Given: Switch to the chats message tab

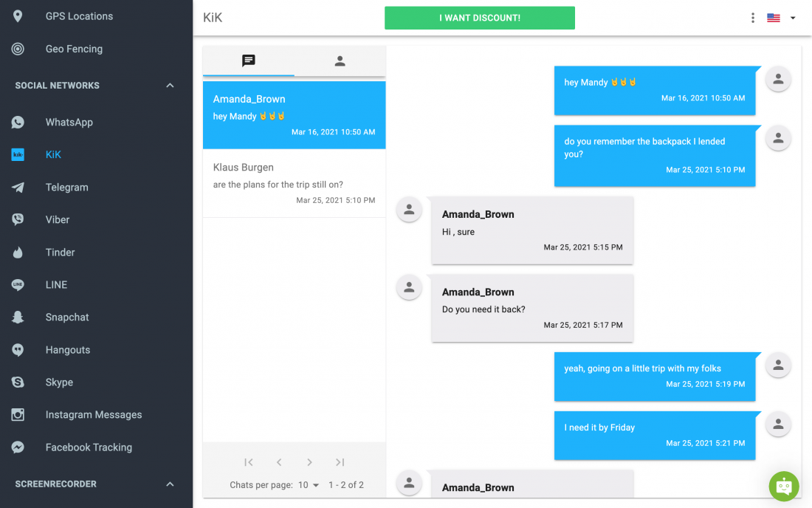Looking at the screenshot, I should click(x=249, y=61).
